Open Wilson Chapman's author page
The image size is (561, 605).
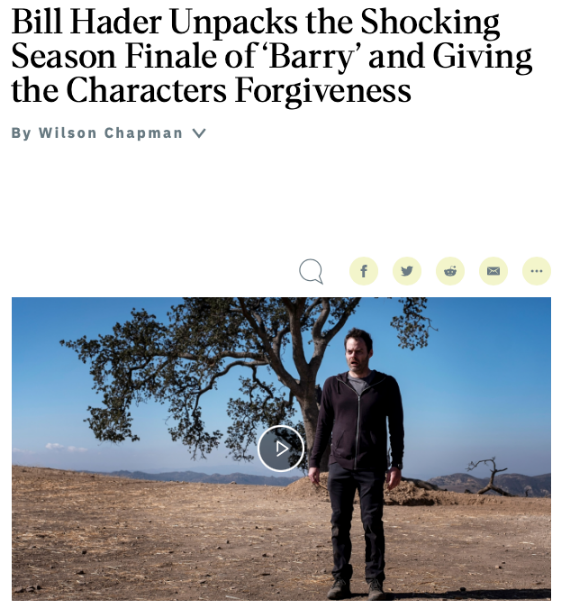[x=110, y=133]
